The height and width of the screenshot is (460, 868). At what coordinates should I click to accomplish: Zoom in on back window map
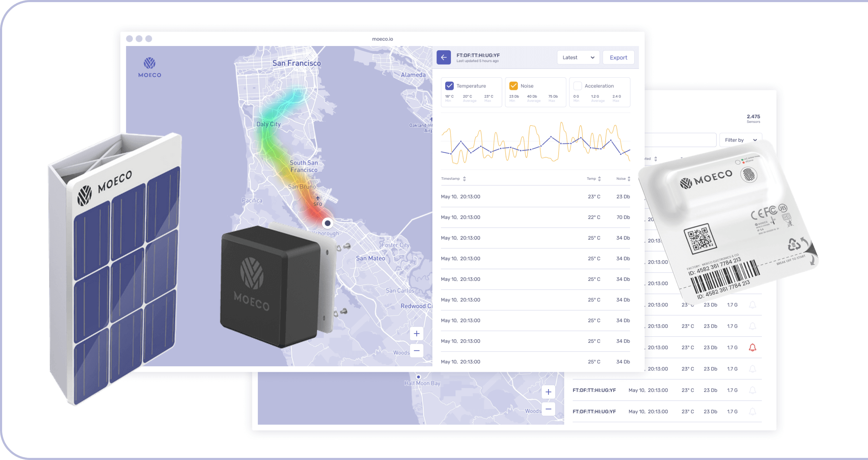click(x=548, y=392)
